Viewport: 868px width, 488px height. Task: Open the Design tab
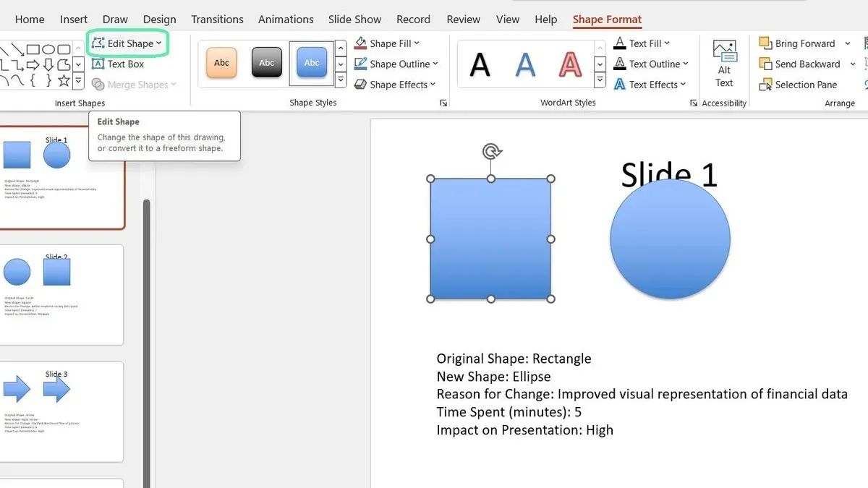159,20
